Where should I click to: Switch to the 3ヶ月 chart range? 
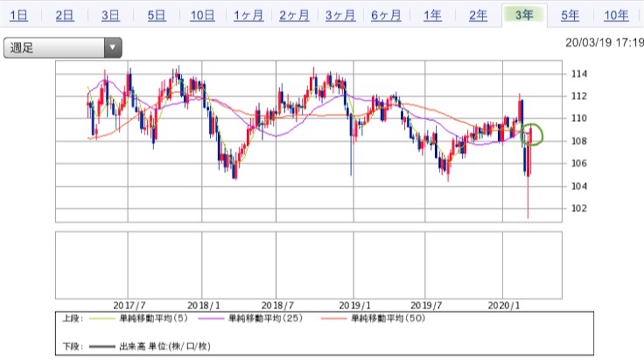coord(340,16)
